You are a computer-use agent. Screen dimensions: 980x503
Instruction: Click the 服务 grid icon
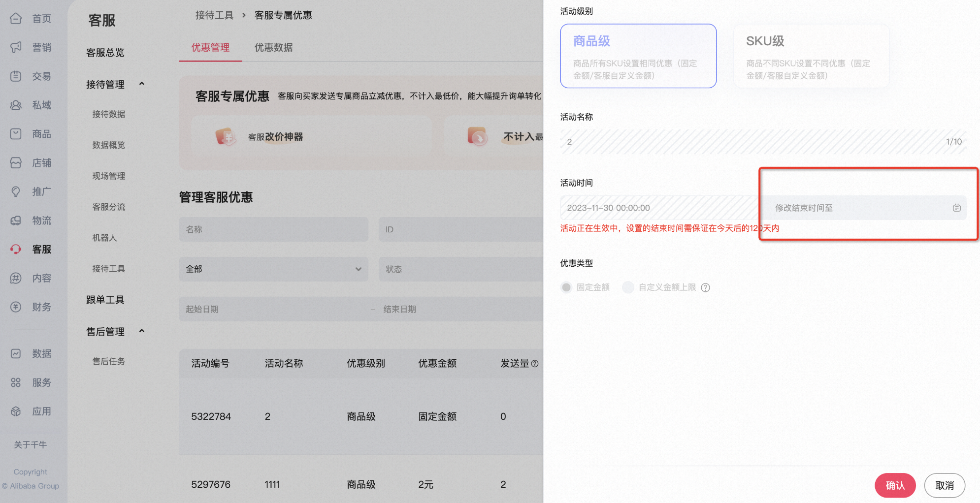coord(16,382)
